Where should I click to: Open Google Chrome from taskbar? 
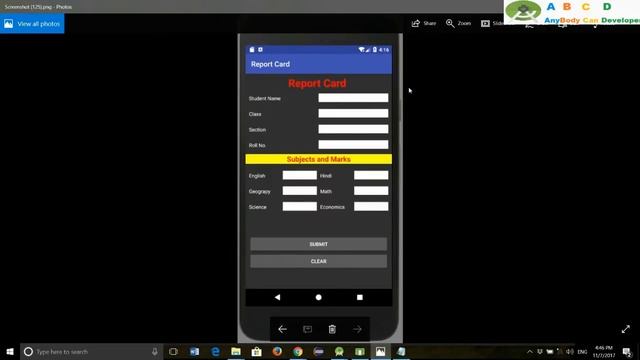[x=298, y=351]
